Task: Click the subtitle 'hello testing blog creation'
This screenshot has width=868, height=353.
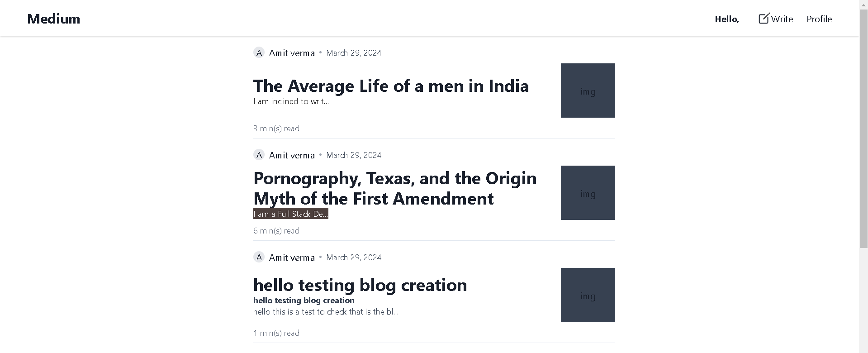Action: coord(304,300)
